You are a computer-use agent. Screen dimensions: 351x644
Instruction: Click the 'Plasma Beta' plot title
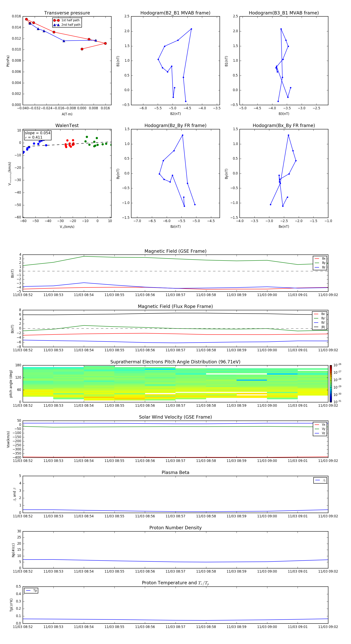click(175, 473)
